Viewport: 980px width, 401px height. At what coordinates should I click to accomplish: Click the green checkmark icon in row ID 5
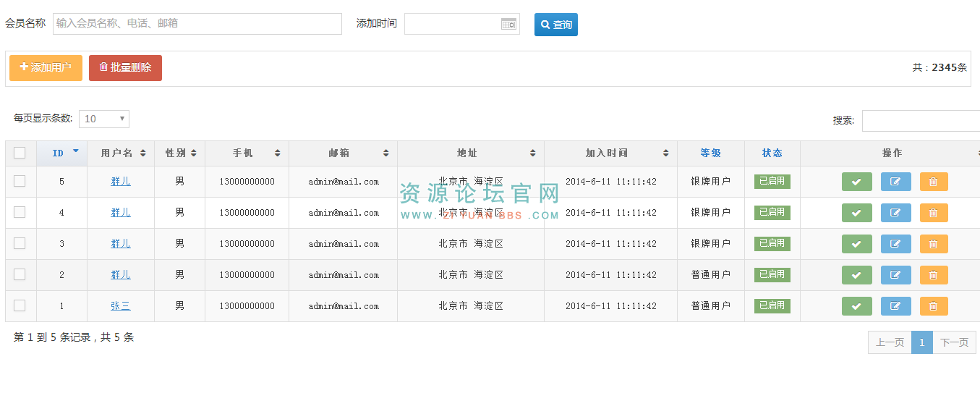856,182
